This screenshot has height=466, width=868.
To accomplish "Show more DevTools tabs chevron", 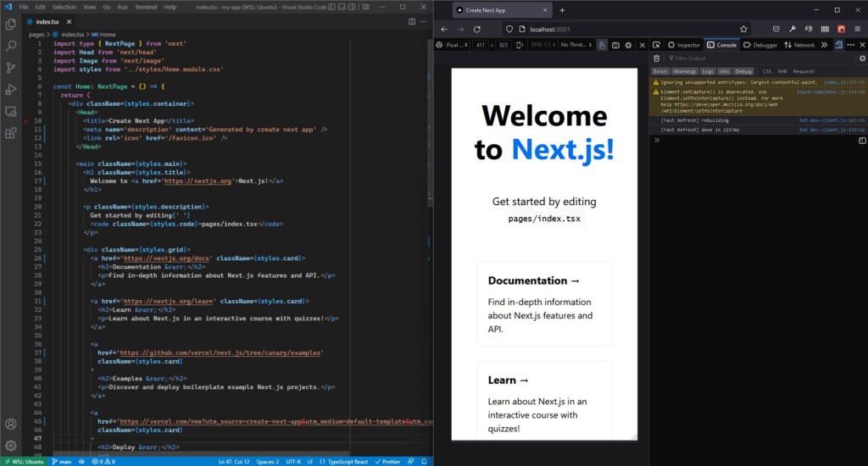I will (824, 45).
